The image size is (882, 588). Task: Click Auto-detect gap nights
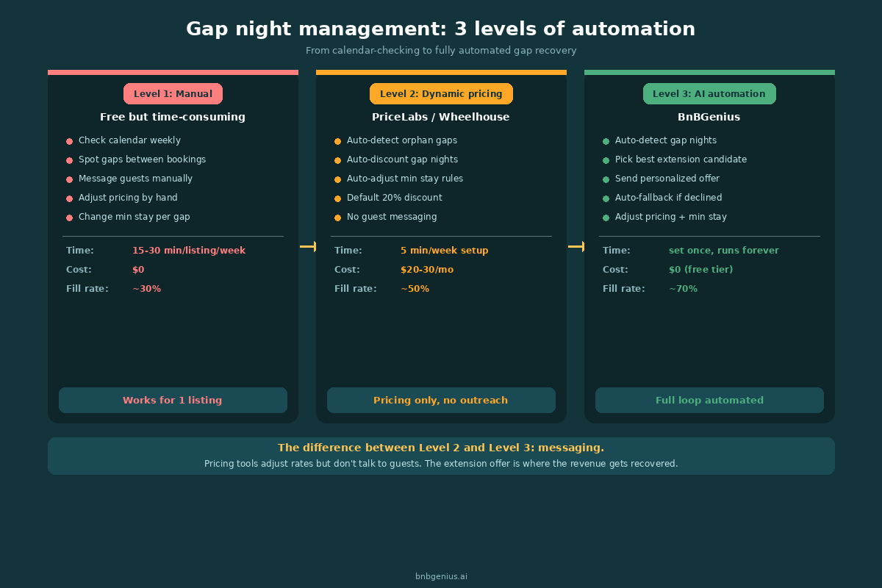coord(666,140)
